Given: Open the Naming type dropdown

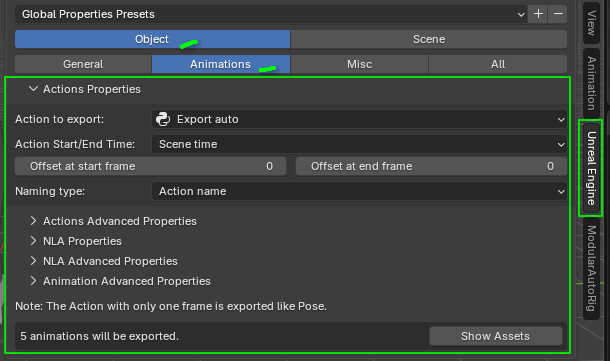Looking at the screenshot, I should (x=359, y=191).
